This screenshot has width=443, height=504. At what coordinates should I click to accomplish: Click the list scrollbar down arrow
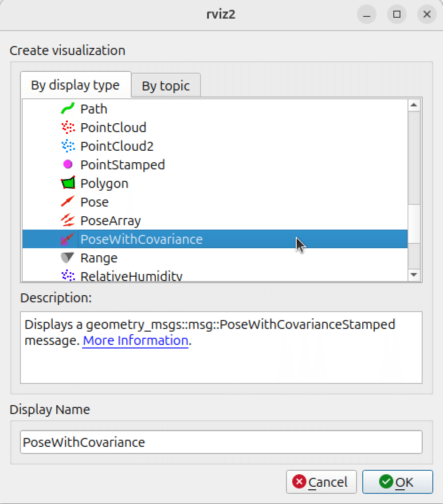414,275
